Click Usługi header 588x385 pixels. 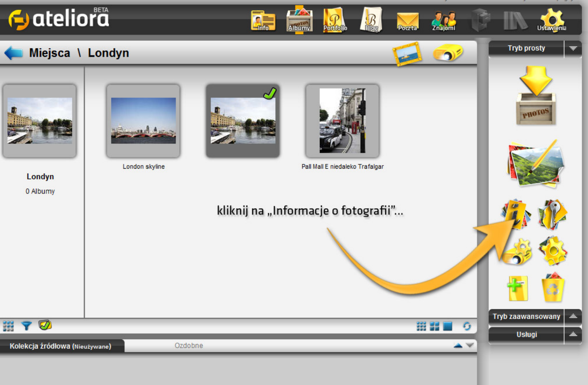[x=526, y=334]
